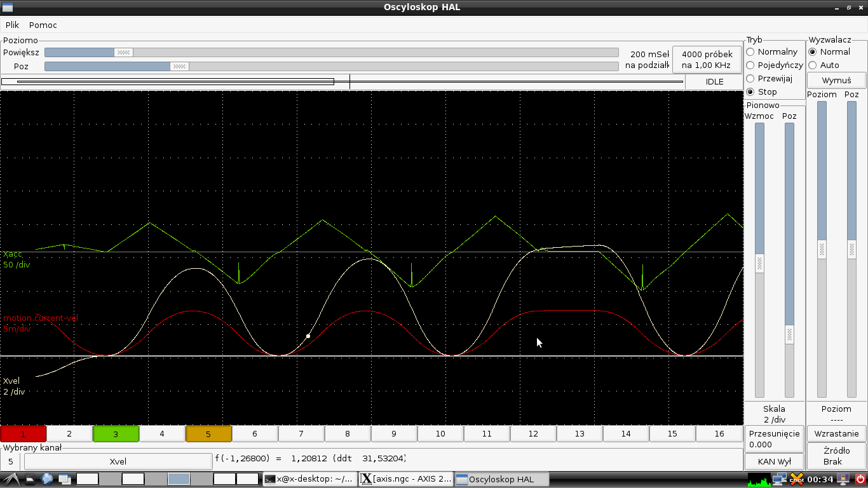Set trigger mode to Auto
Image resolution: width=868 pixels, height=488 pixels.
pos(824,65)
